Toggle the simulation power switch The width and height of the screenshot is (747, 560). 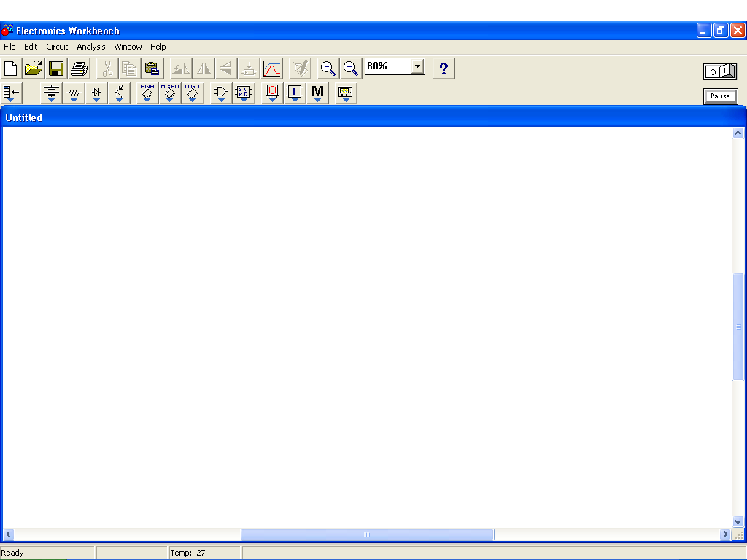[720, 71]
